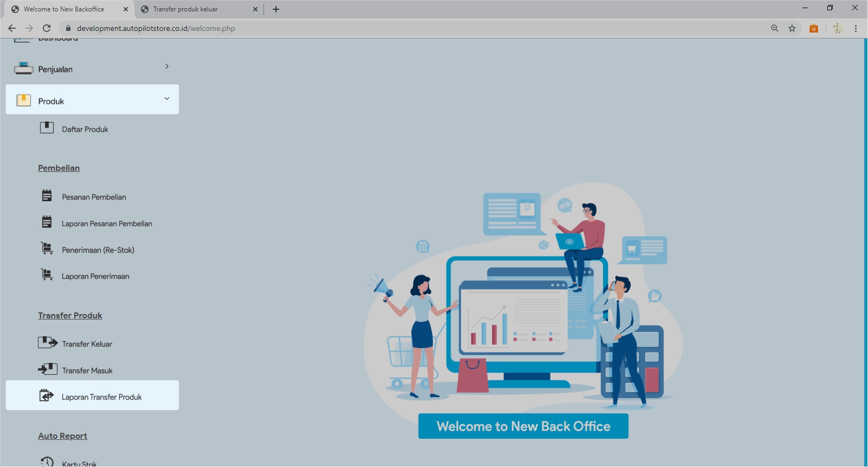Open the Kartu Stok menu item
Screen dimensions: 868x467
click(x=79, y=464)
